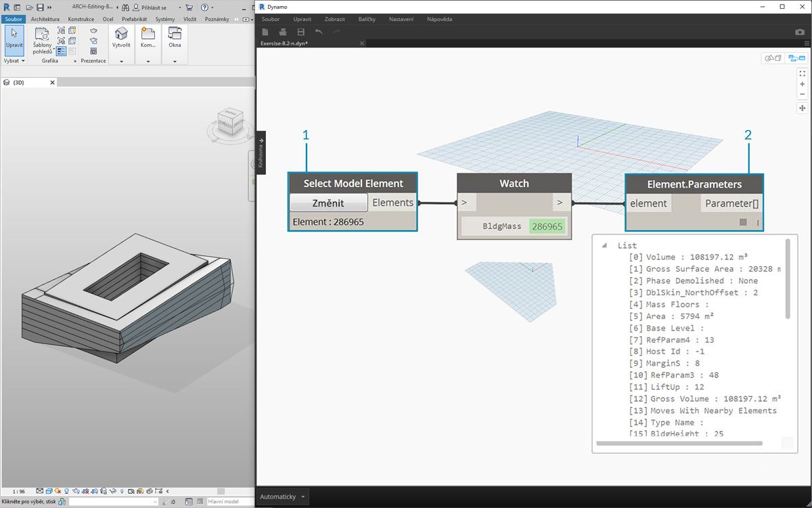Open the Automaticky run mode dropdown
812x508 pixels.
(x=284, y=496)
